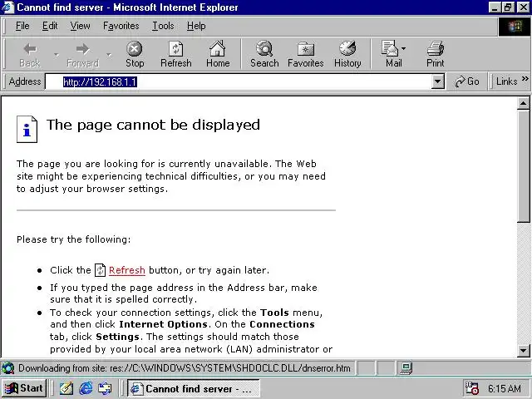Screen dimensions: 532x399
Task: Click the small refresh icon in the bullet list
Action: 100,270
